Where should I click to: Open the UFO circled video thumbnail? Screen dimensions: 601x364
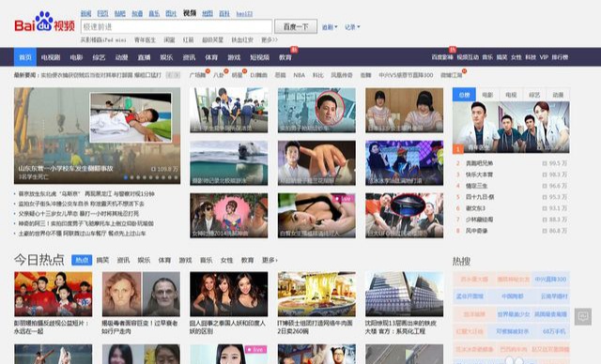(405, 216)
